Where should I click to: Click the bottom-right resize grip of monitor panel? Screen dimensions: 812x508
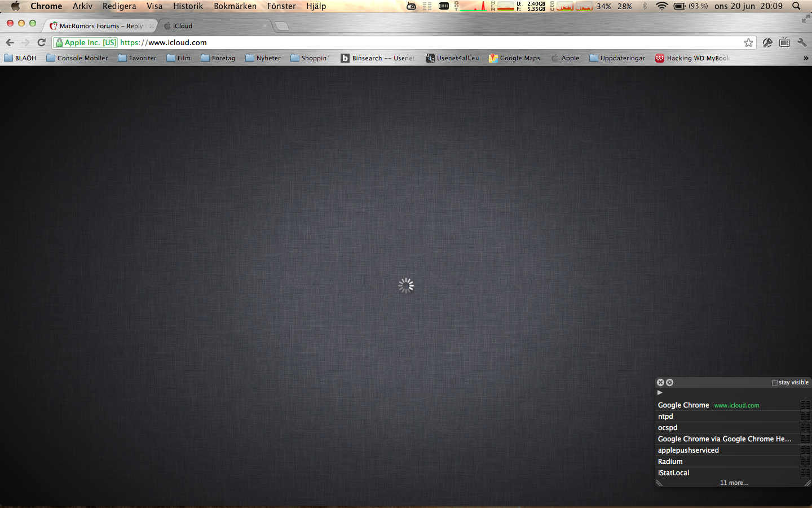807,483
